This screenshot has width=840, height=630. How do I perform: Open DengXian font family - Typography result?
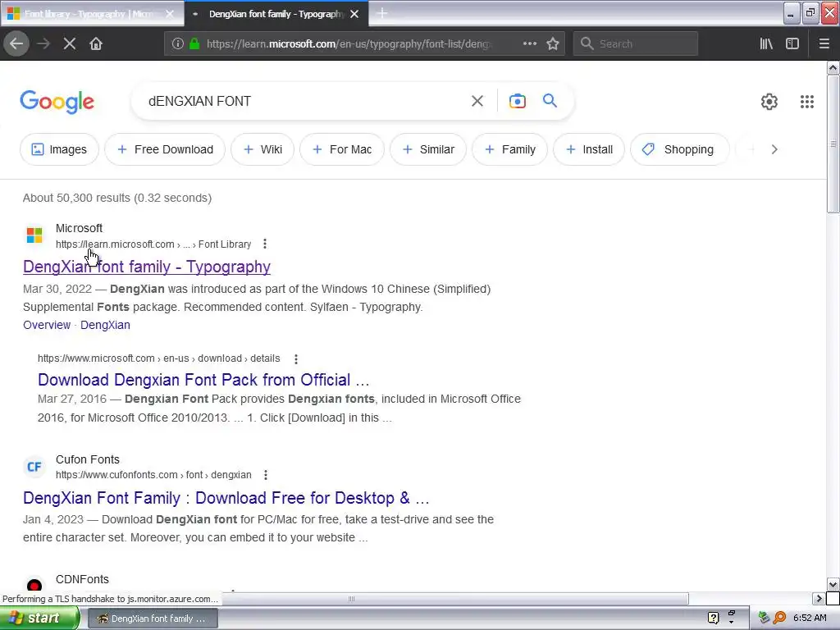coord(147,267)
